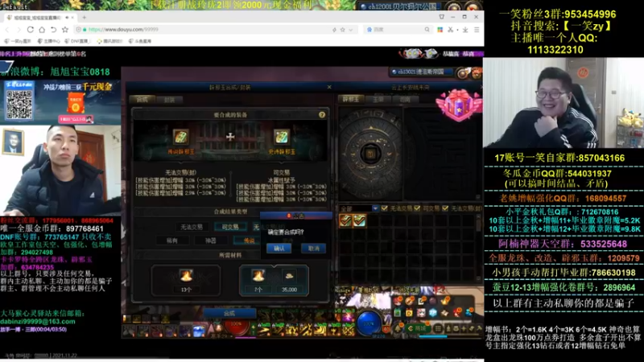
Task: Open a new browser tab with the plus
Action: [x=84, y=18]
